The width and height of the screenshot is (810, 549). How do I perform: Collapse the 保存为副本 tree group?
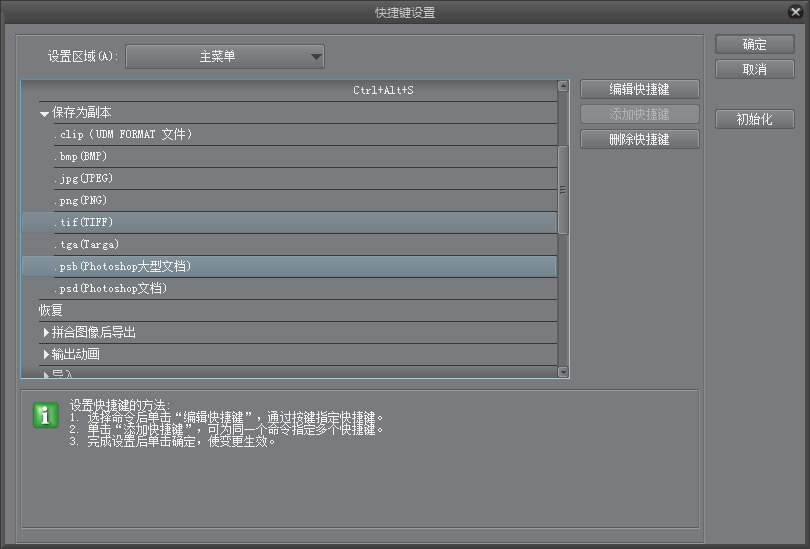point(45,113)
